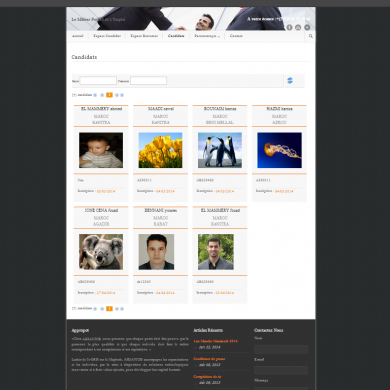Open the search magnifier in the nav bar
The width and height of the screenshot is (390, 390).
[x=311, y=36]
